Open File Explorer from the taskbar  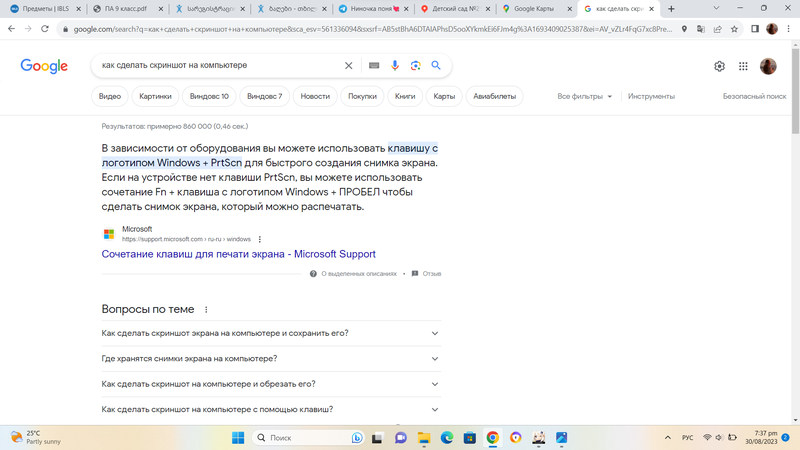click(x=423, y=438)
